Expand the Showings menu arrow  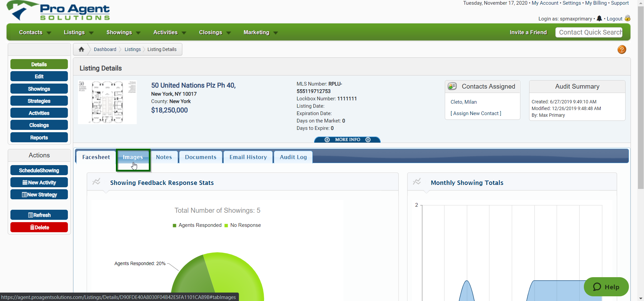tap(138, 33)
